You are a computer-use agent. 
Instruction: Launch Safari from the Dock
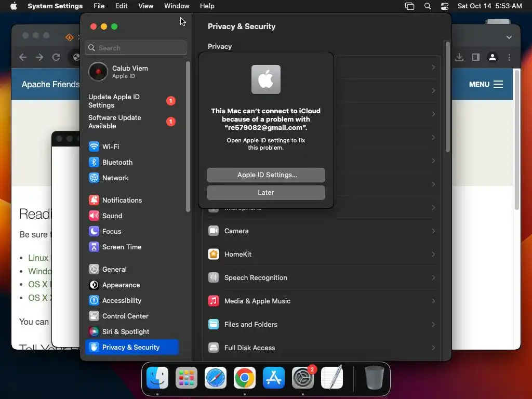point(216,378)
